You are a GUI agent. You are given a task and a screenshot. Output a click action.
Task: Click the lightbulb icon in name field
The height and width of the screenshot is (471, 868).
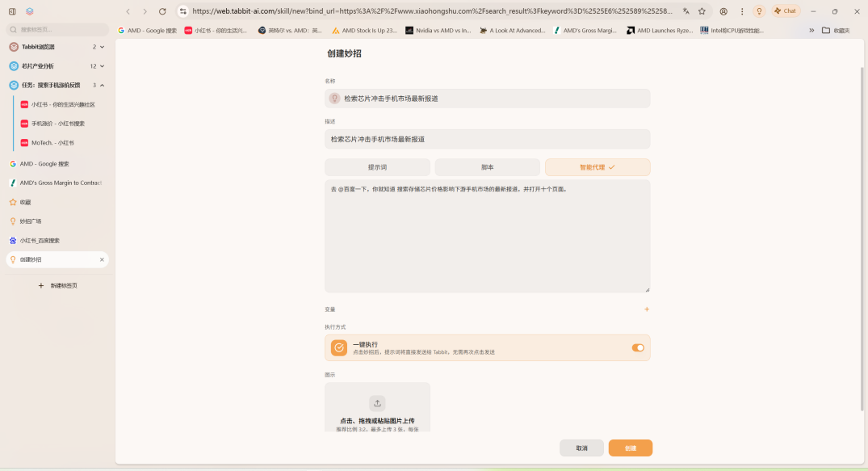[x=334, y=99]
